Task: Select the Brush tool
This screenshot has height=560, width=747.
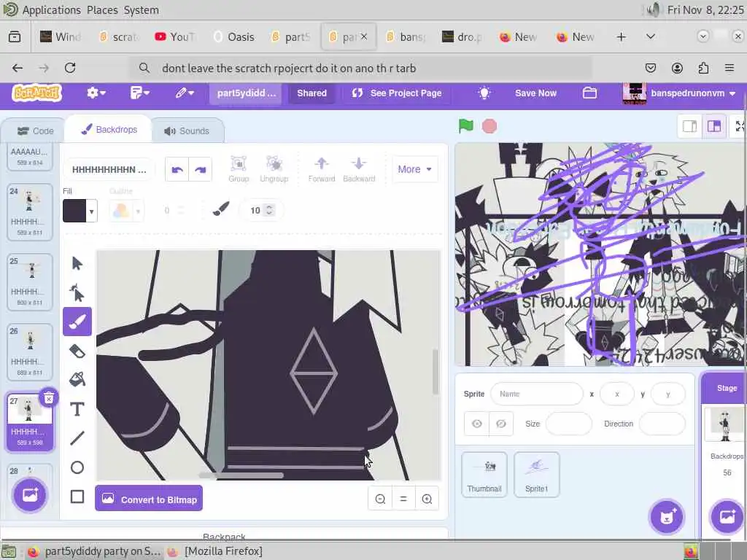Action: (77, 322)
